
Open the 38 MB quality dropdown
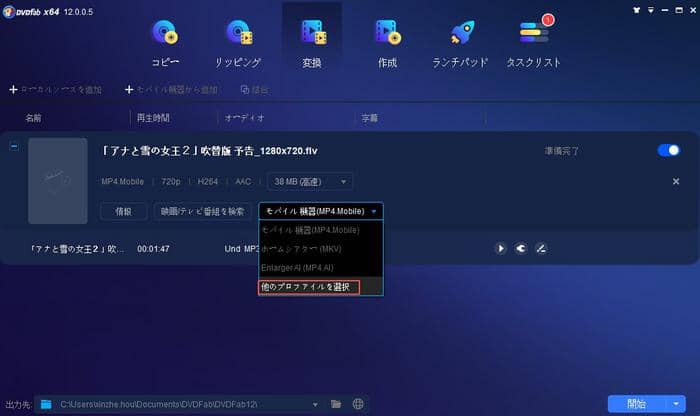(x=310, y=182)
